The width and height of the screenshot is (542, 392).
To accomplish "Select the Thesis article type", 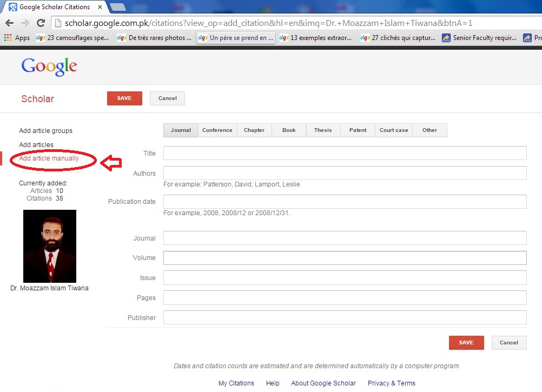I will (323, 130).
